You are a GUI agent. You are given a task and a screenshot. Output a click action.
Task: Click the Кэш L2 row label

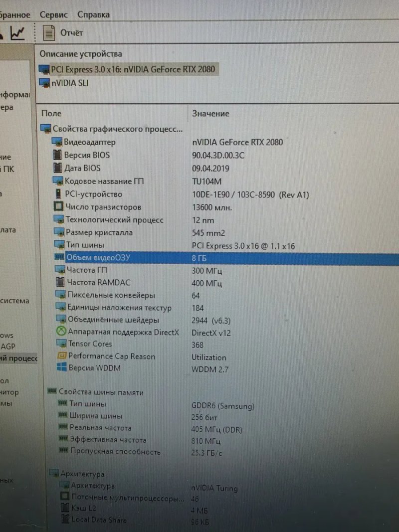[x=83, y=508]
